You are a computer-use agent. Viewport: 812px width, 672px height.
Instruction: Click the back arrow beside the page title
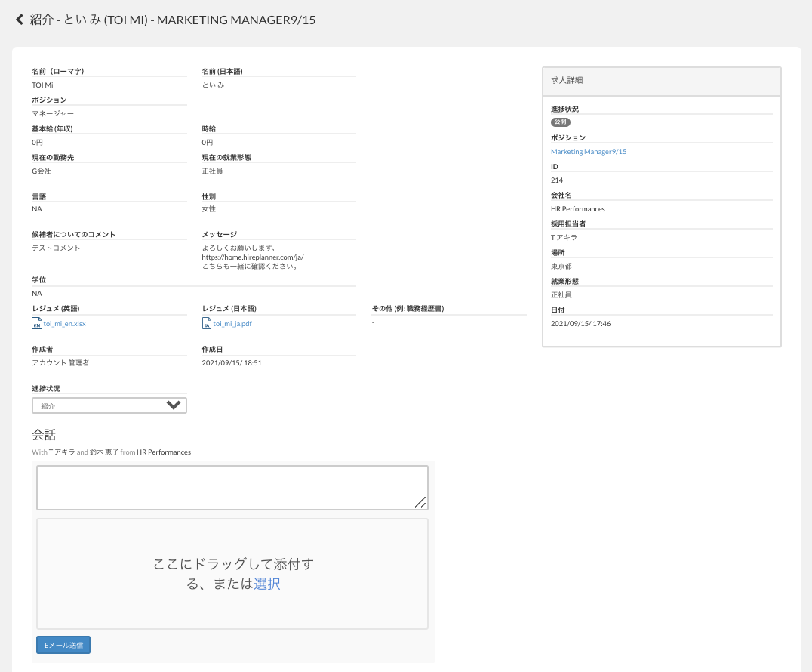[20, 20]
